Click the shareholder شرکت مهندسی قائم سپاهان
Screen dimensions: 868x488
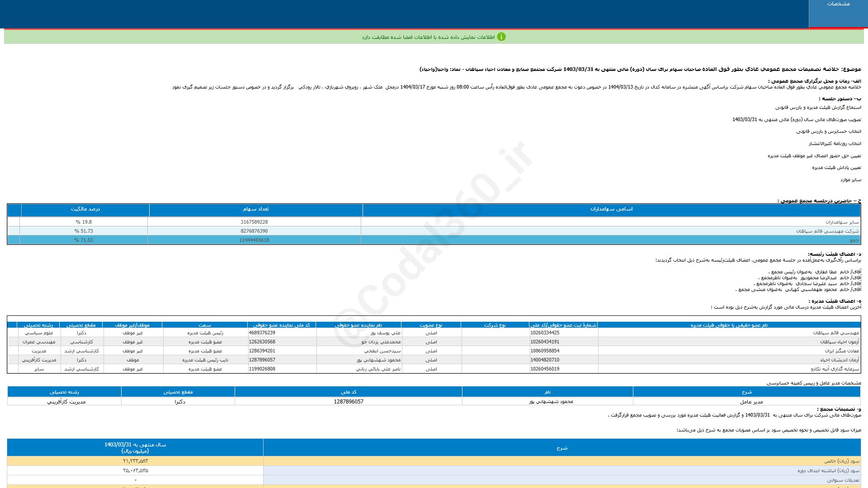[x=827, y=231]
